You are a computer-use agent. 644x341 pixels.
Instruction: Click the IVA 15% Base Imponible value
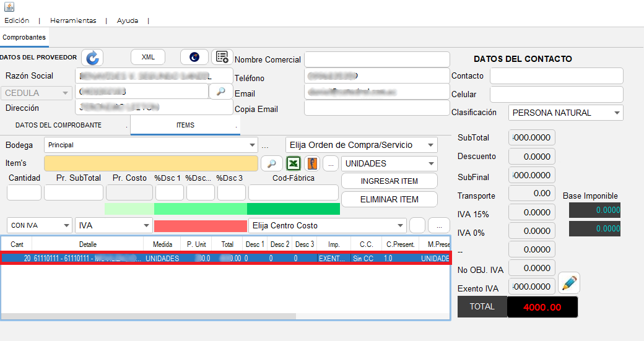tap(594, 210)
